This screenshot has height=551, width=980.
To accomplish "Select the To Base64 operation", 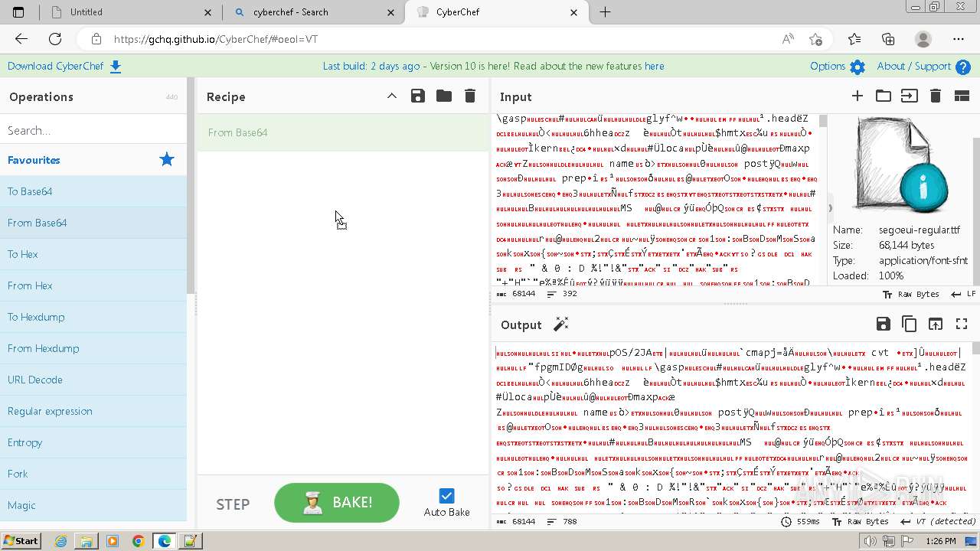I will (93, 191).
